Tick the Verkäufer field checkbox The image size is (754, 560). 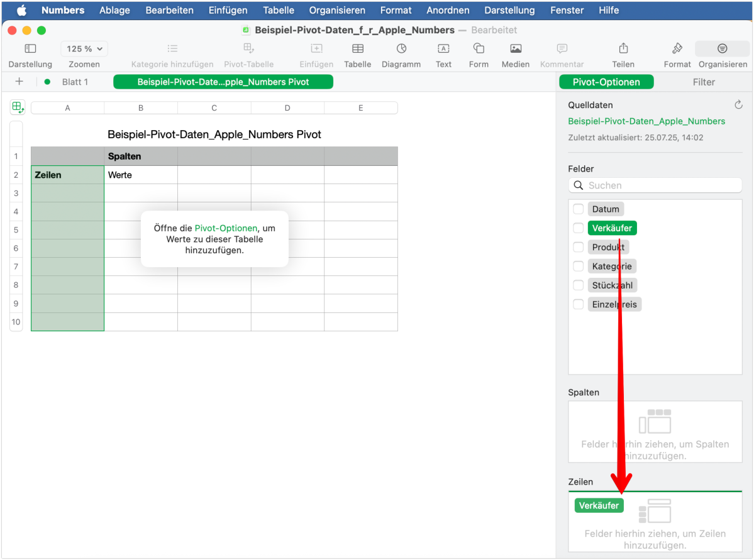(x=578, y=228)
